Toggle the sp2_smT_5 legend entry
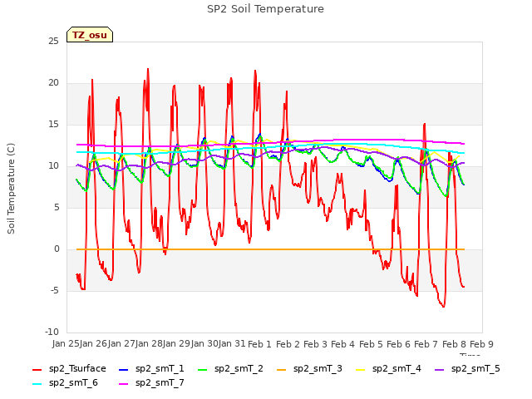532x399 pixels. coord(467,368)
